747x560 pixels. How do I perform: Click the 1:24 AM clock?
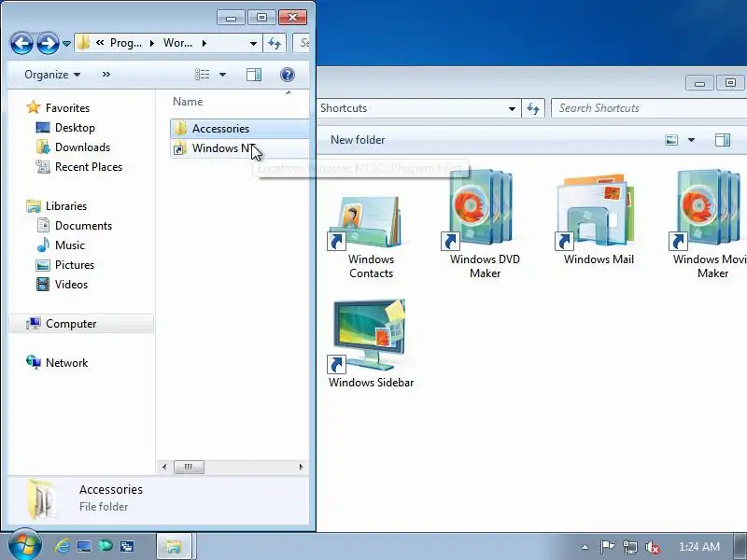tap(698, 546)
